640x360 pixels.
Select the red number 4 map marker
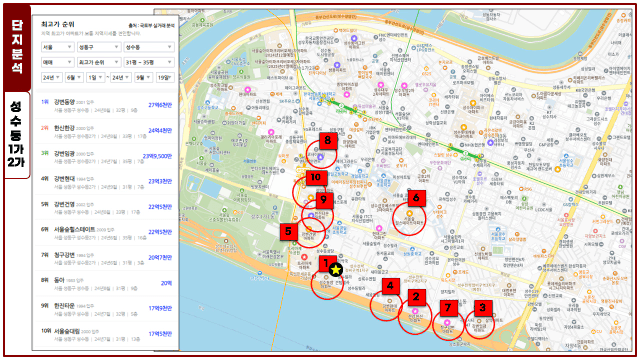coord(391,286)
